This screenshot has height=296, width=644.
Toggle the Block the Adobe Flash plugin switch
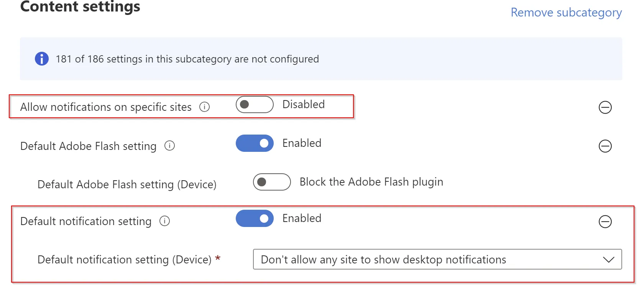point(272,182)
